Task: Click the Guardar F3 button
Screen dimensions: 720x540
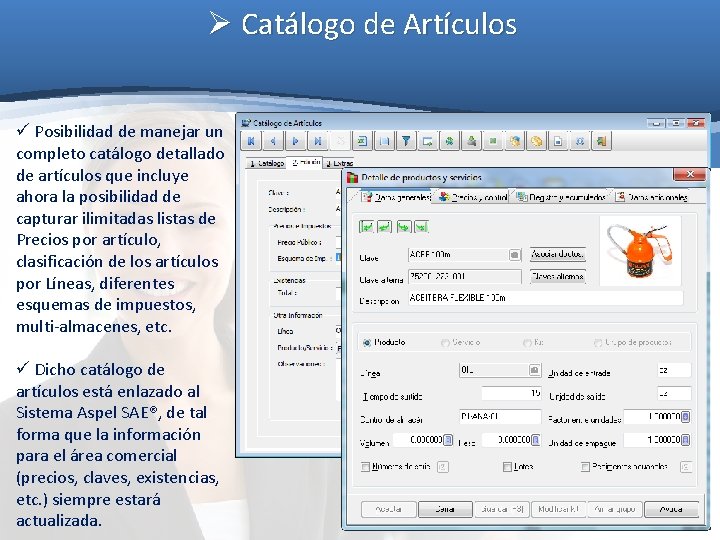Action: click(502, 509)
